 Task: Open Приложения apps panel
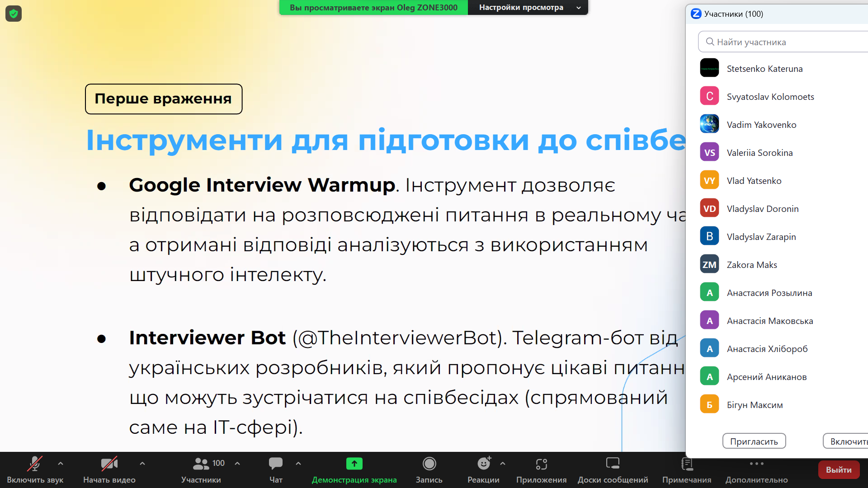[542, 470]
